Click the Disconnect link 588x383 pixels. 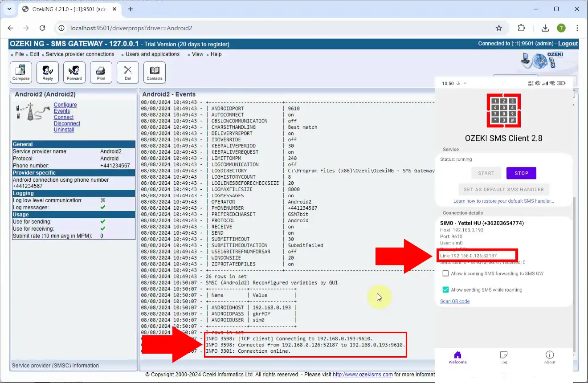[67, 124]
